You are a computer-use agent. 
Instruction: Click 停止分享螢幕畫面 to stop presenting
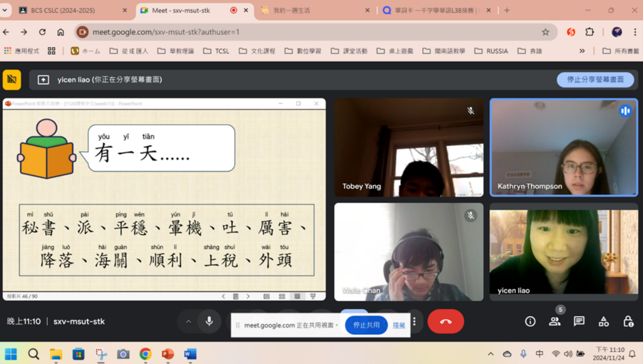tap(595, 79)
